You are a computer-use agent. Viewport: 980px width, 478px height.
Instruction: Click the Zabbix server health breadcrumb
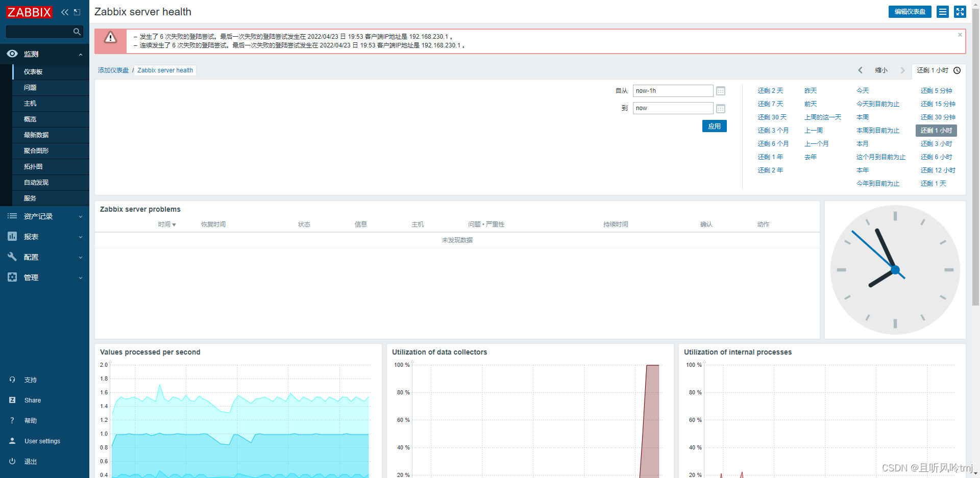tap(165, 70)
